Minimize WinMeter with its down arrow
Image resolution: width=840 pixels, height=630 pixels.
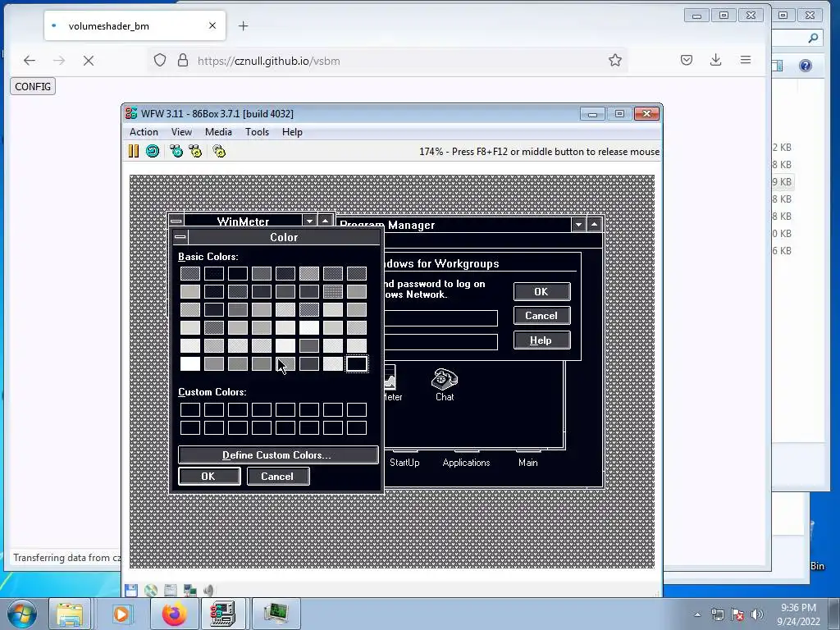pyautogui.click(x=309, y=221)
